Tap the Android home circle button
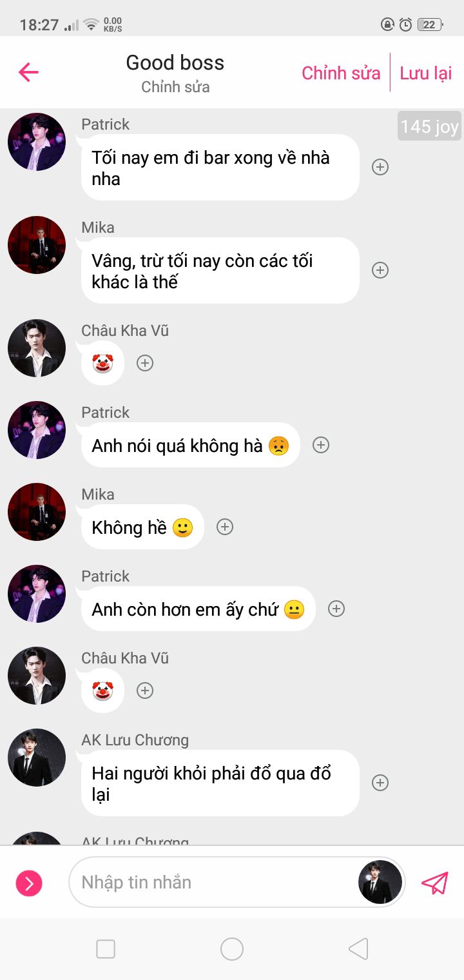 pyautogui.click(x=232, y=948)
